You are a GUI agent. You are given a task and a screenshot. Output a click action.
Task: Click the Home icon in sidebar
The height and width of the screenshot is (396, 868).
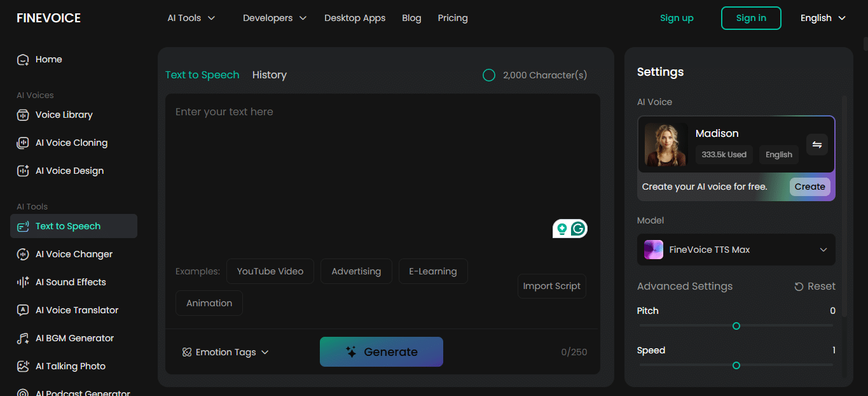tap(23, 60)
